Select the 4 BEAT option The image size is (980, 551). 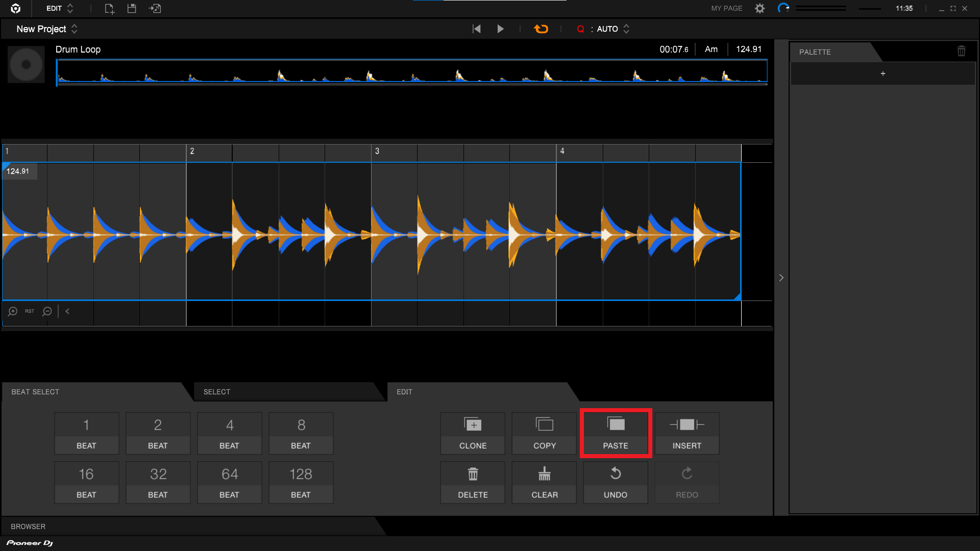[228, 433]
